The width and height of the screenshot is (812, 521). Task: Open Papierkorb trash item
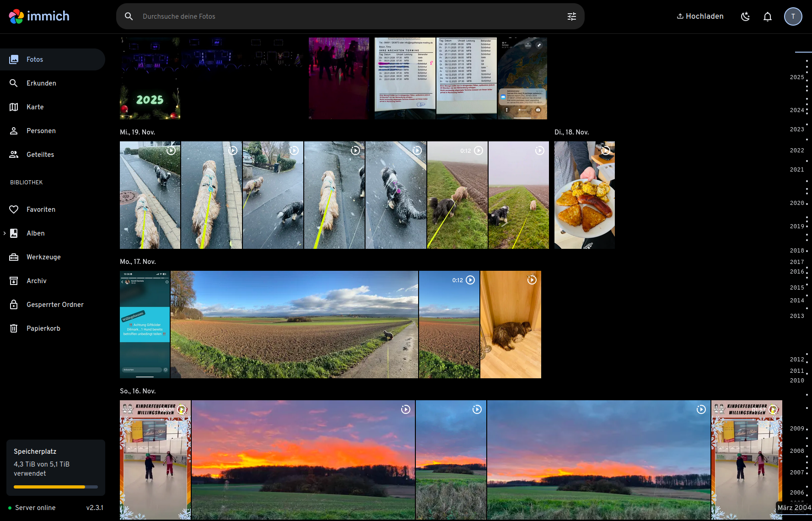(x=43, y=328)
